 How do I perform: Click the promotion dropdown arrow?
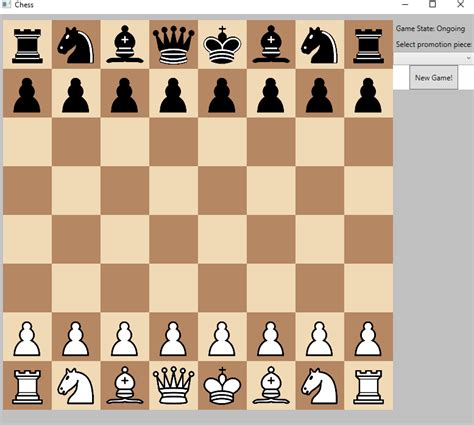point(468,58)
